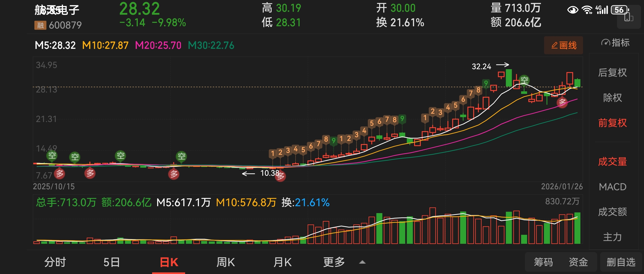Click the screen rotation icon top-right
The image size is (644, 274).
[x=628, y=18]
